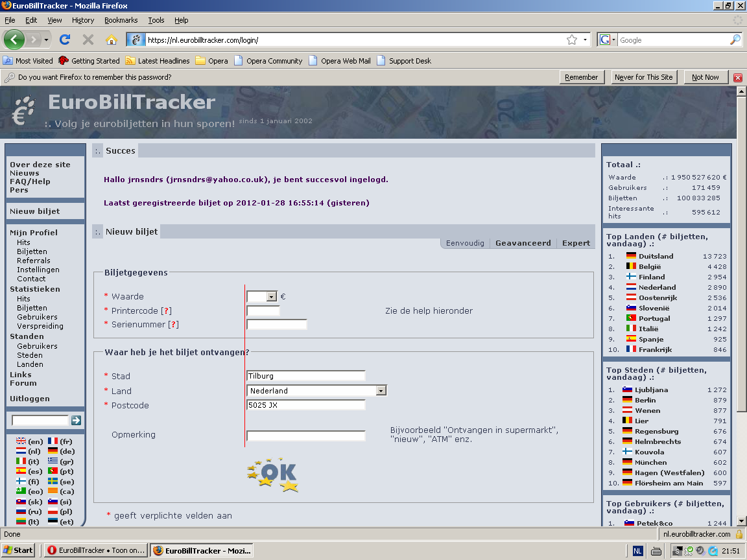Screen dimensions: 747x560
Task: Reload the page with the Reload icon
Action: (x=65, y=40)
